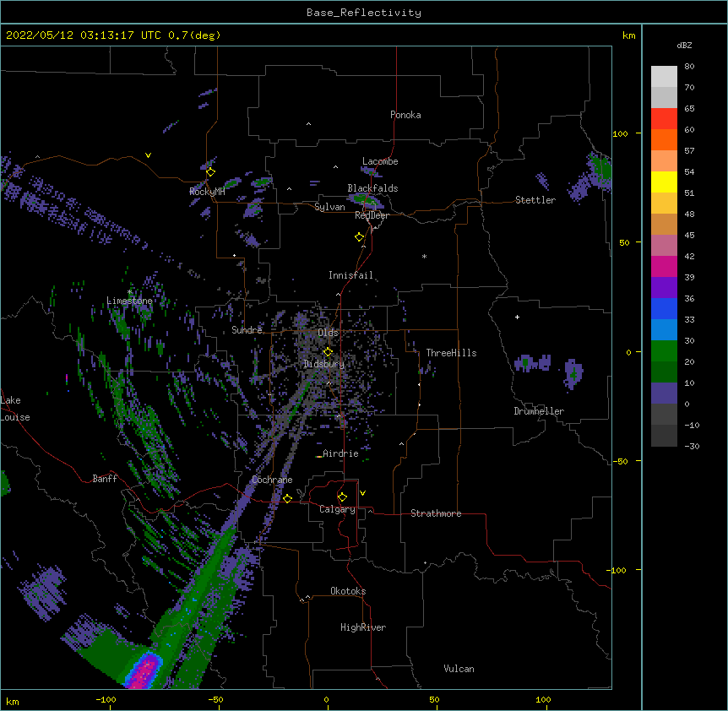Click the RedDeer city label

tap(372, 215)
